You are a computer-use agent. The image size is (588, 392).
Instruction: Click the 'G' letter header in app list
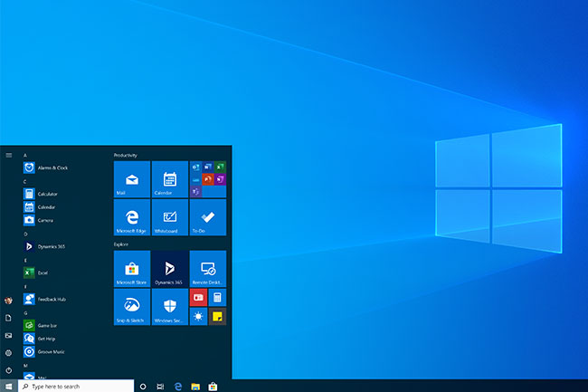click(x=25, y=313)
